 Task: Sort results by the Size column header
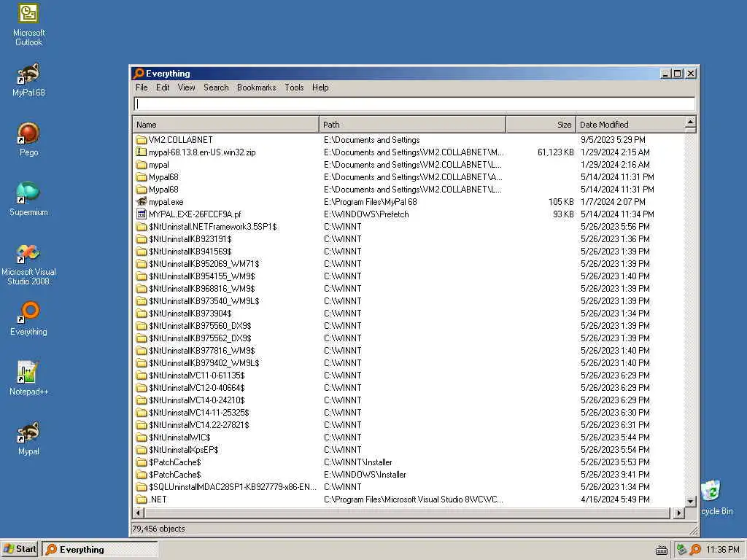[541, 125]
